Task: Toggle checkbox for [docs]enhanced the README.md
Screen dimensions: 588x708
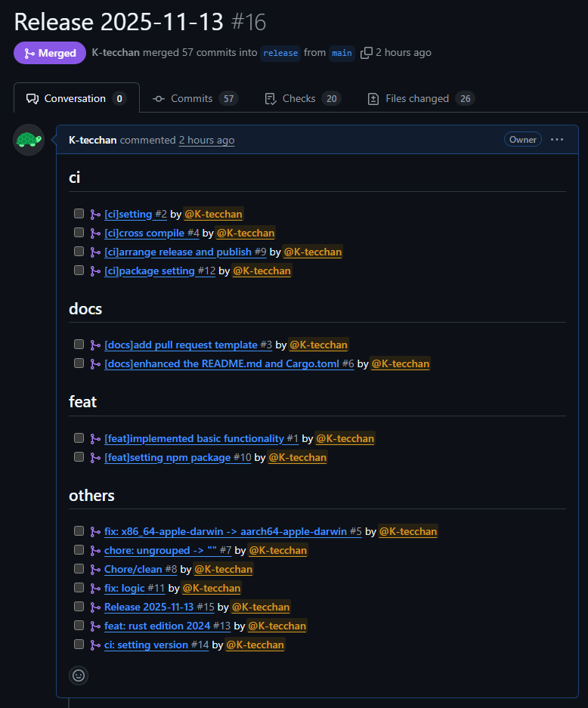Action: pos(79,363)
